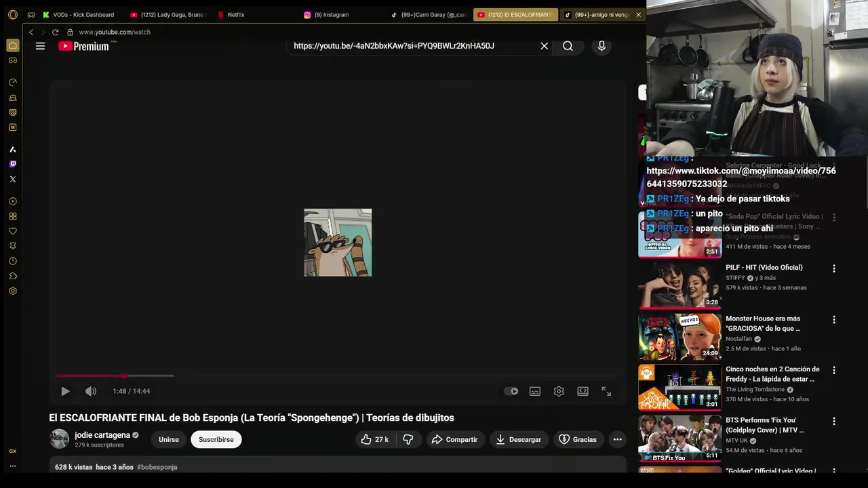Open the Home icon in the Opera sidebar
Viewport: 868px width, 488px height.
[12, 45]
